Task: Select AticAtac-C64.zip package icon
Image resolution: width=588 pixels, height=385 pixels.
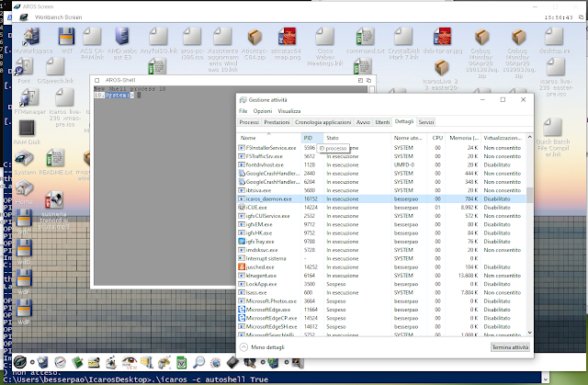Action: 254,37
